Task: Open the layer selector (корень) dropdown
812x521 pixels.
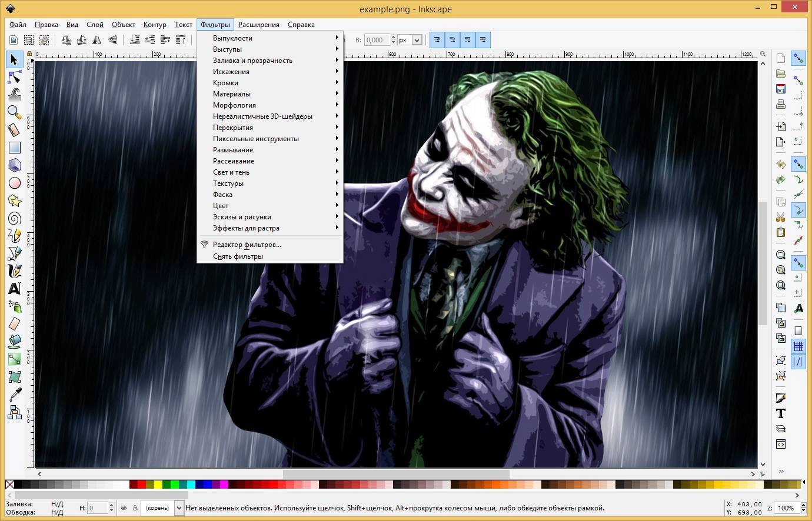Action: point(162,507)
